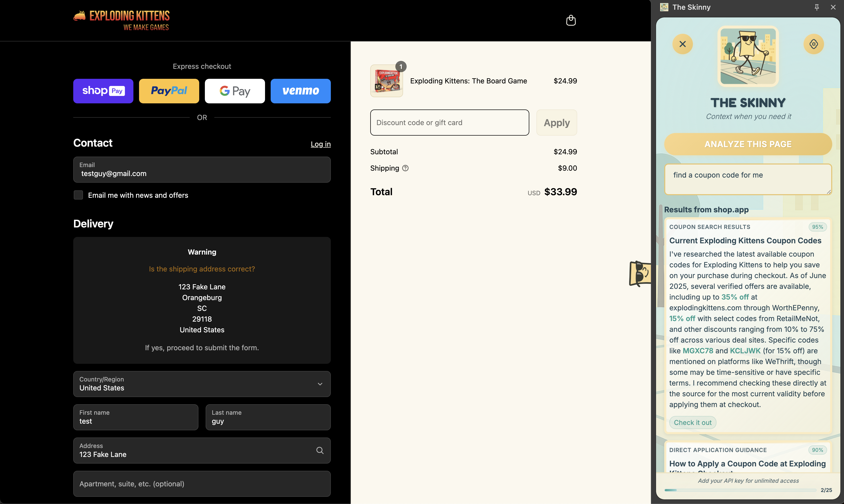This screenshot has width=844, height=504.
Task: Click the Total $33.99 amount
Action: pos(561,192)
